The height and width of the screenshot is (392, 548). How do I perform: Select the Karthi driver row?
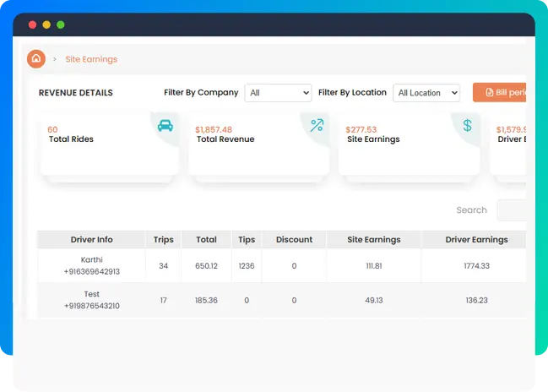pyautogui.click(x=91, y=266)
